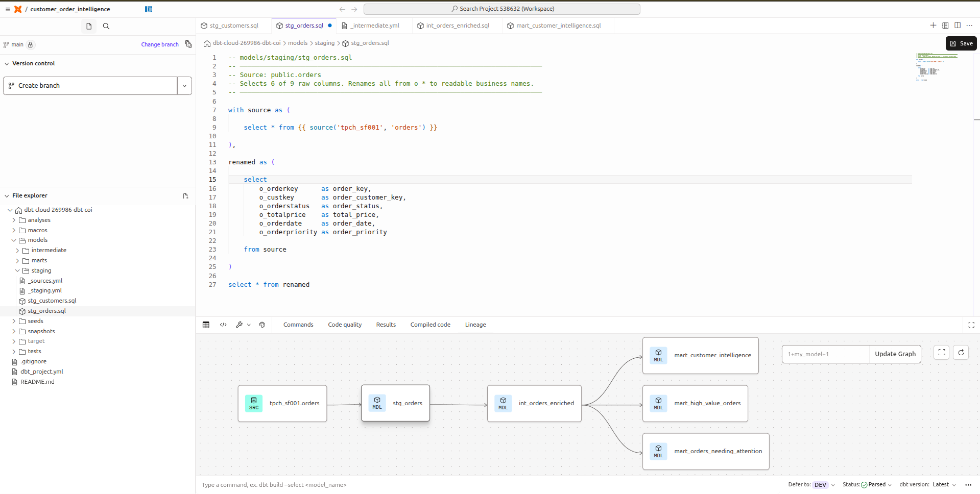The image size is (980, 494).
Task: Open the Code quality tab
Action: tap(345, 325)
